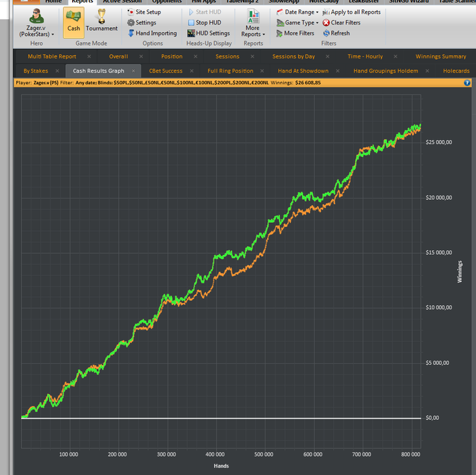The width and height of the screenshot is (476, 475).
Task: Close the Full Ring Position tab
Action: tap(262, 71)
